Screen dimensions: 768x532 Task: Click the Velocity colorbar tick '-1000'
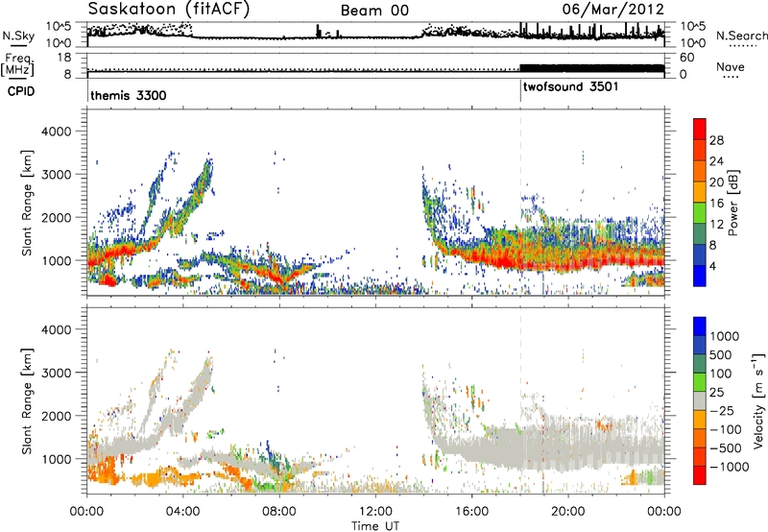pos(729,467)
